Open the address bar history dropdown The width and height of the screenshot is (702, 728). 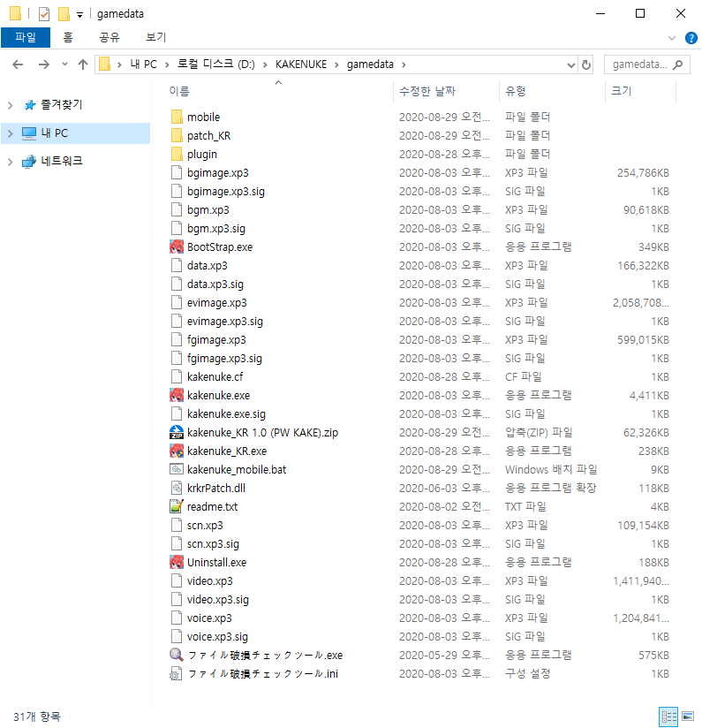point(571,65)
